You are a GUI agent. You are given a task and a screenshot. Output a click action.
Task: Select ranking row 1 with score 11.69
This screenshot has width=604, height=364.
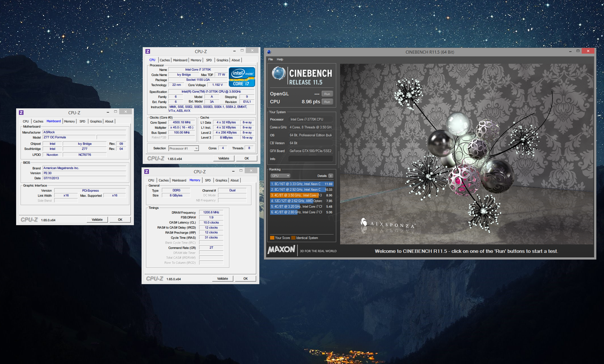coord(302,184)
